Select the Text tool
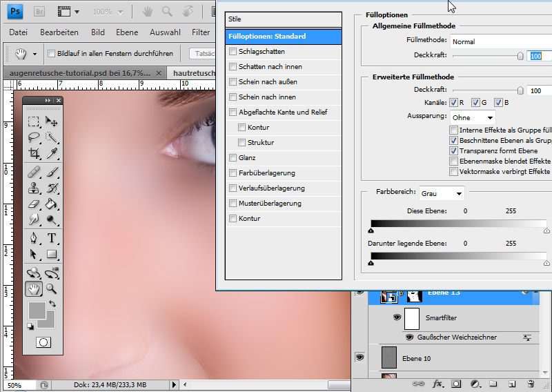This screenshot has width=552, height=392. (x=52, y=238)
